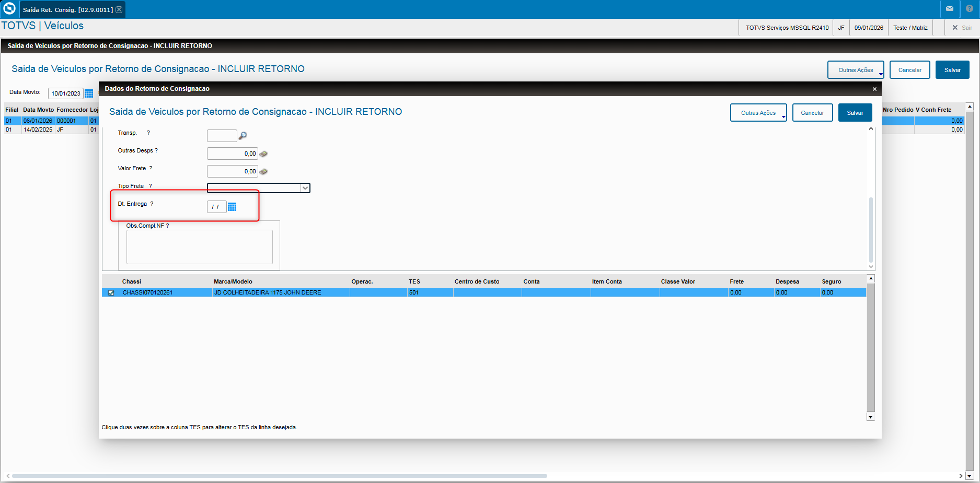
Task: Open calendar icon for Dt. Entrega
Action: 232,207
